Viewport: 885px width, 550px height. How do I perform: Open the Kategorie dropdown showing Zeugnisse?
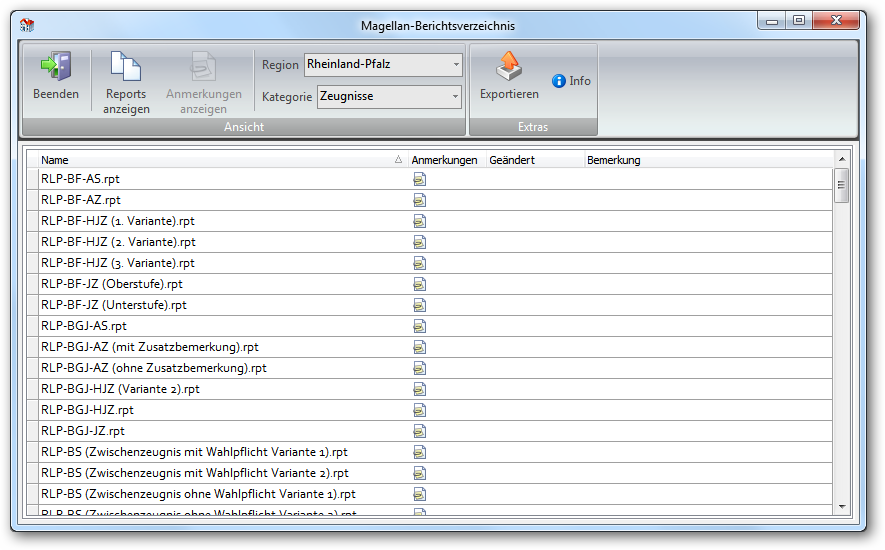[389, 97]
